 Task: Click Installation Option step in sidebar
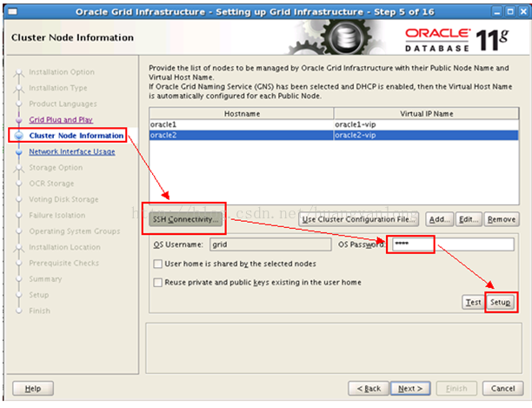pos(62,72)
